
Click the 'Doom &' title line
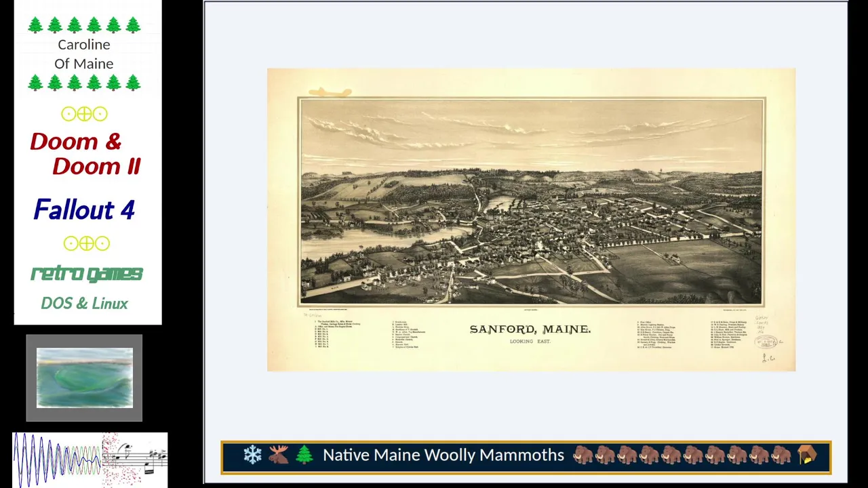(x=76, y=142)
